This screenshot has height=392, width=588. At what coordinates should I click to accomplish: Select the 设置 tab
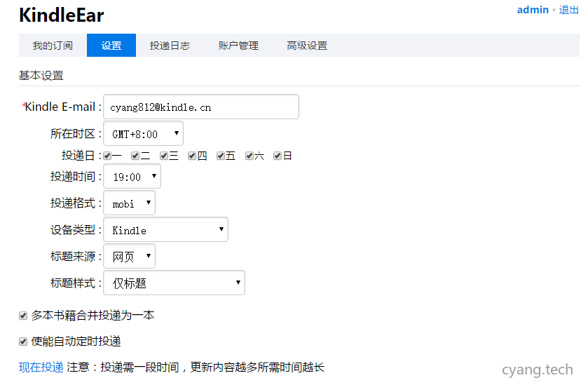pyautogui.click(x=111, y=46)
